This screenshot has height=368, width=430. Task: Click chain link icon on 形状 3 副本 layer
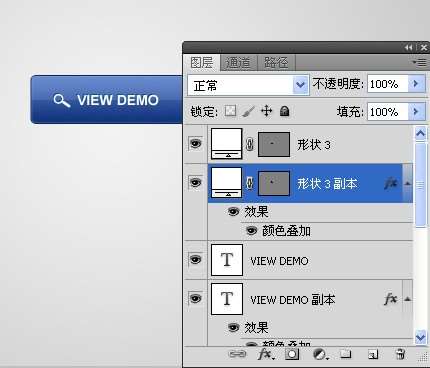(x=250, y=183)
